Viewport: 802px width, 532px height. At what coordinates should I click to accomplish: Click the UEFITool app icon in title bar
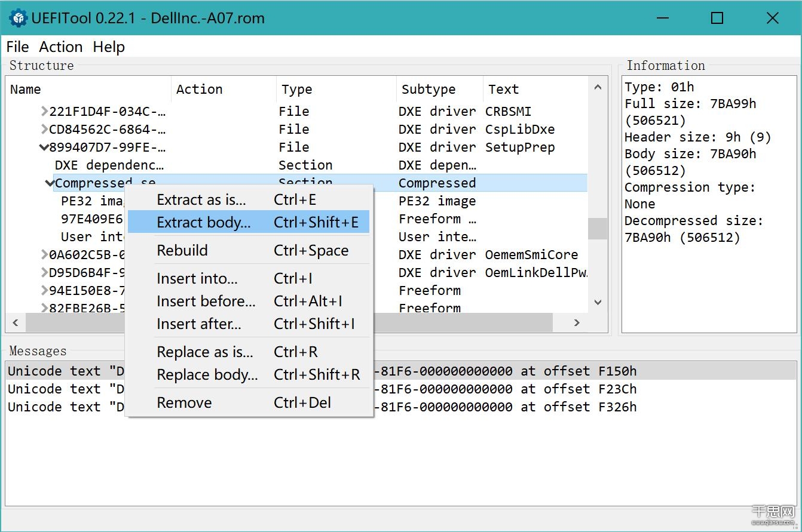point(19,19)
